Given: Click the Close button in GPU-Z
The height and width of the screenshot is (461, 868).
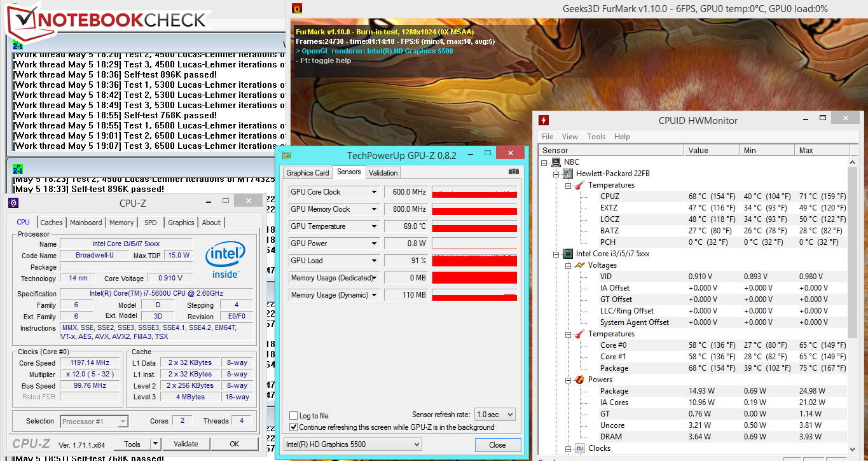Looking at the screenshot, I should (x=498, y=445).
